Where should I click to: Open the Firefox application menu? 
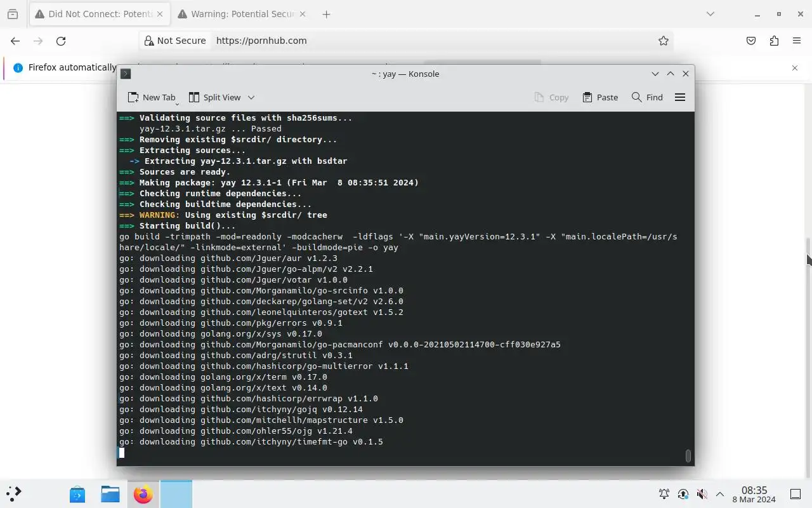click(797, 41)
